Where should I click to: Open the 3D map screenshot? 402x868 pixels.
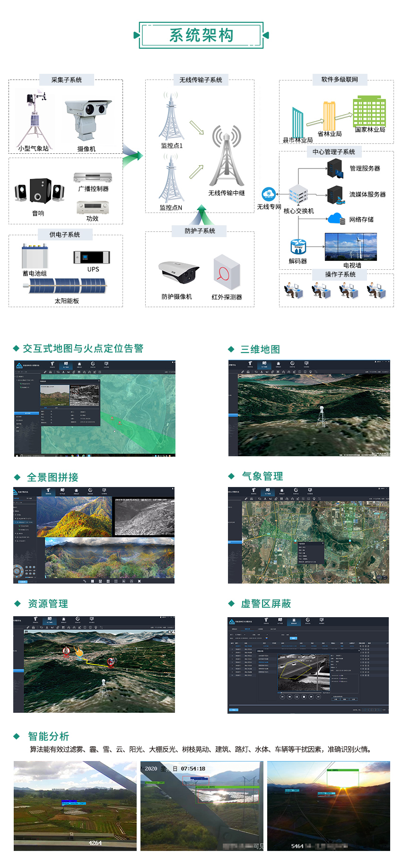coord(309,408)
